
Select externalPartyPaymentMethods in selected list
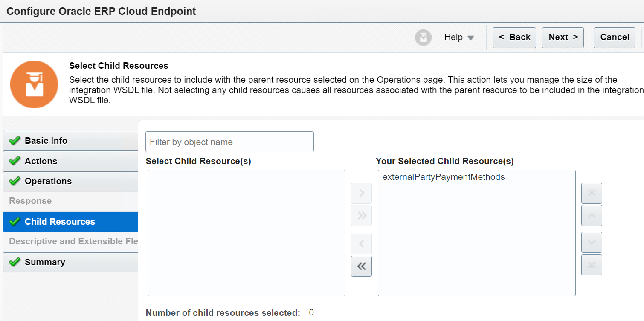(x=444, y=177)
